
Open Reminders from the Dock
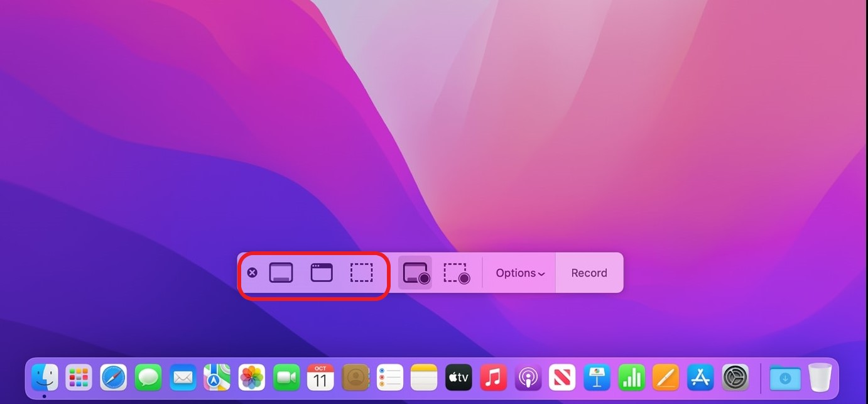click(389, 378)
